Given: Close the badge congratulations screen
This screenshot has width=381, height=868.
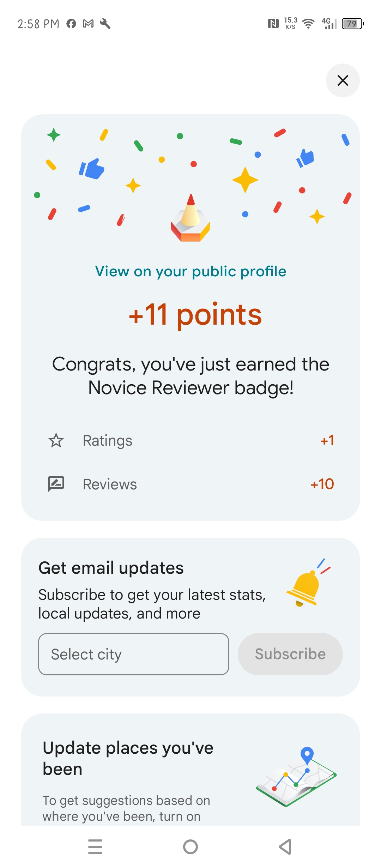Looking at the screenshot, I should click(x=343, y=80).
